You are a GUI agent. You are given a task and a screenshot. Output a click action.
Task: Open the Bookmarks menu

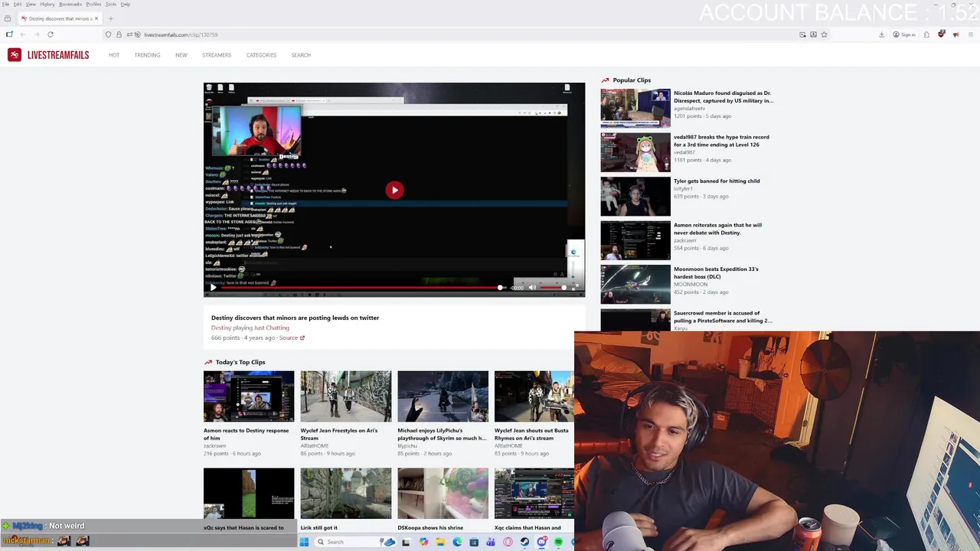tap(70, 4)
